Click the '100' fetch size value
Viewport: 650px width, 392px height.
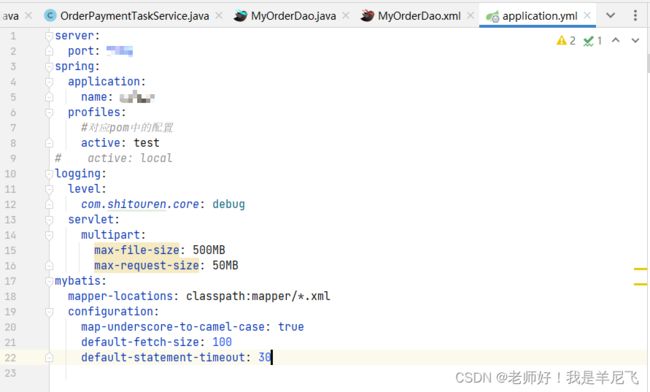coord(222,343)
